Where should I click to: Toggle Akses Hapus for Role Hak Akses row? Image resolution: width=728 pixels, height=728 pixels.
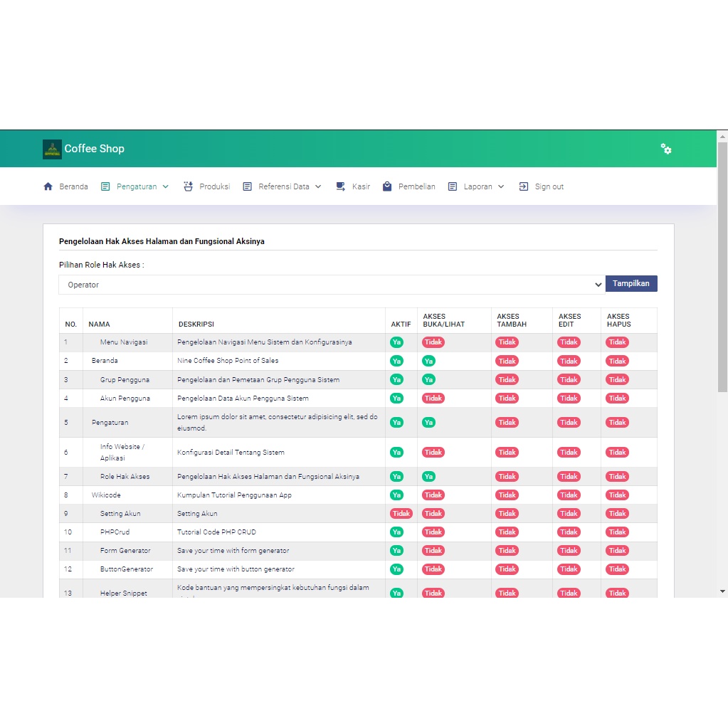coord(617,477)
